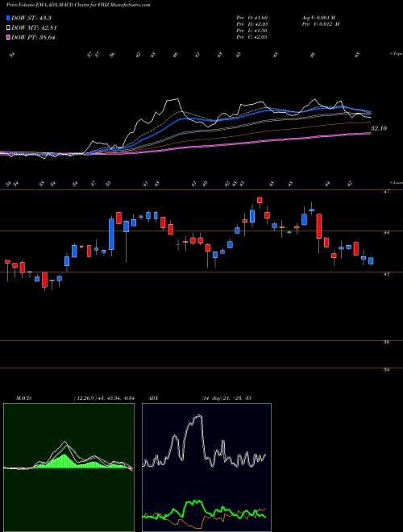The height and width of the screenshot is (532, 403).
Task: Click the large red candlestick after the 46 peak
Action: [319, 226]
